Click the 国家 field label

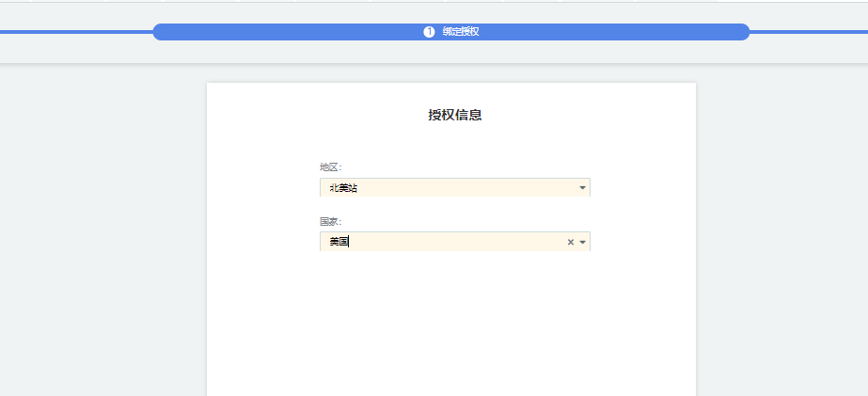330,221
